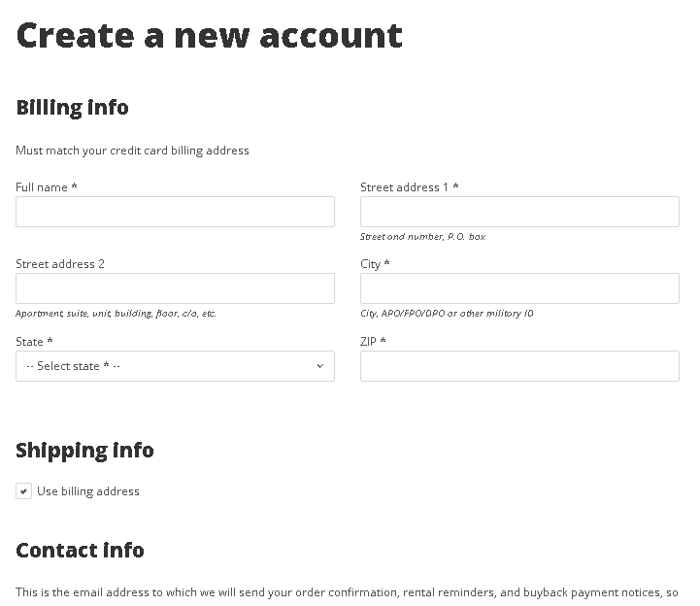This screenshot has width=700, height=606.
Task: Click into the City input field
Action: coord(519,288)
